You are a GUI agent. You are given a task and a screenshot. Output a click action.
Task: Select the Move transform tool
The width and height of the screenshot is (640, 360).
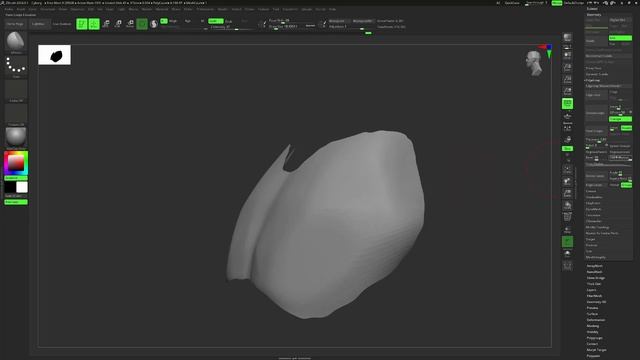tap(106, 24)
